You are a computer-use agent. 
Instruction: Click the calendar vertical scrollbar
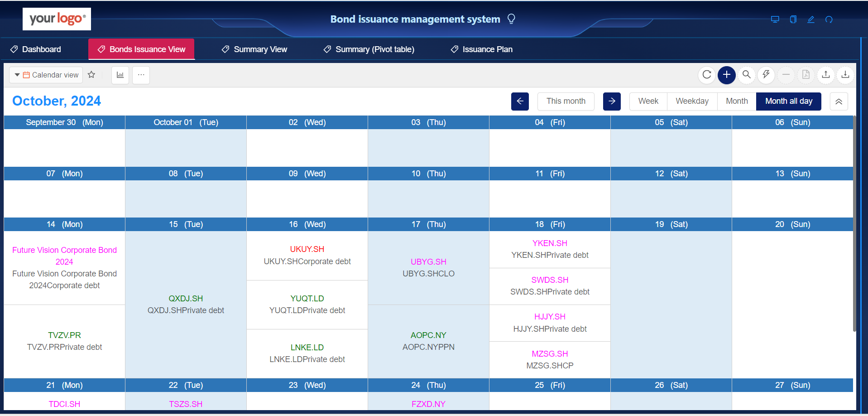click(854, 224)
